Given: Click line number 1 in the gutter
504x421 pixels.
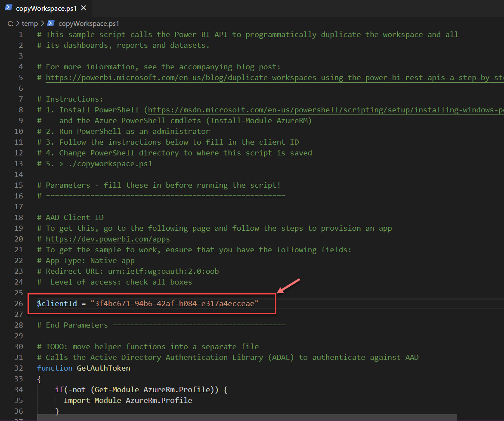Looking at the screenshot, I should 21,34.
